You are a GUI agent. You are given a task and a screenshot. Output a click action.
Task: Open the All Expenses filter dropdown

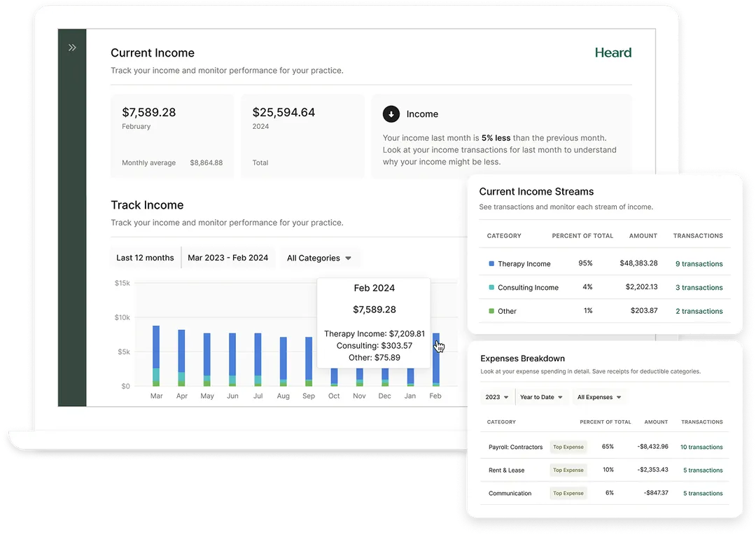[x=599, y=397]
